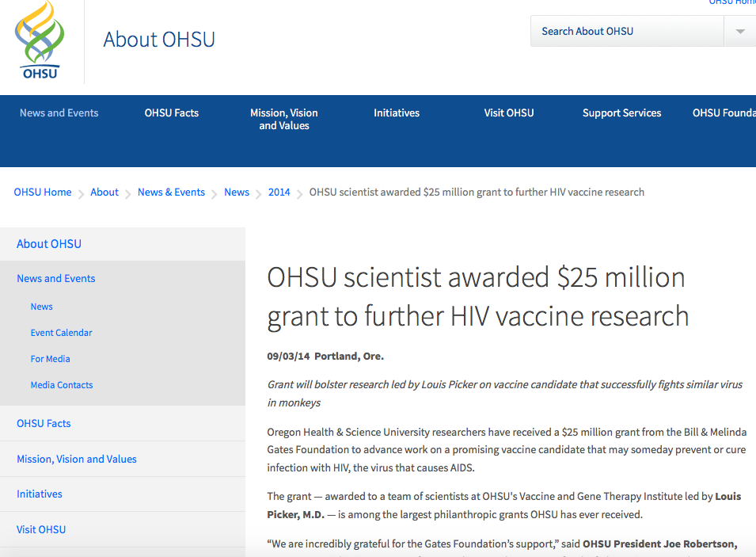Viewport: 756px width, 557px height.
Task: Open Event Calendar in sidebar
Action: point(61,333)
